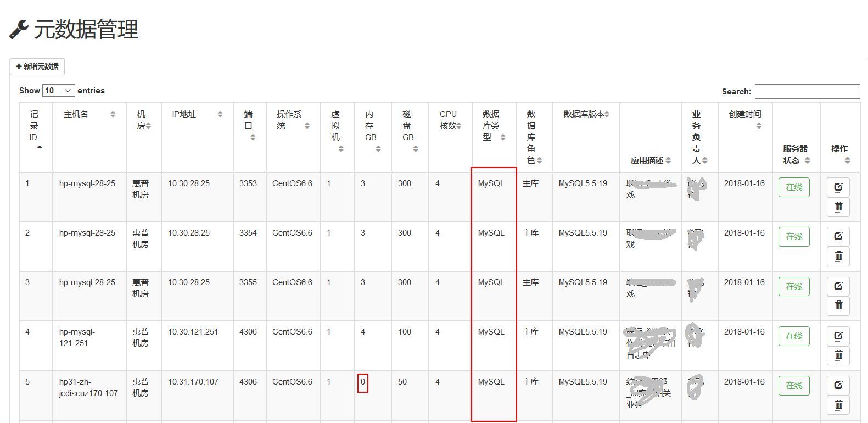The height and width of the screenshot is (423, 868).
Task: Sort table by 创建时间 column
Action: tap(745, 137)
